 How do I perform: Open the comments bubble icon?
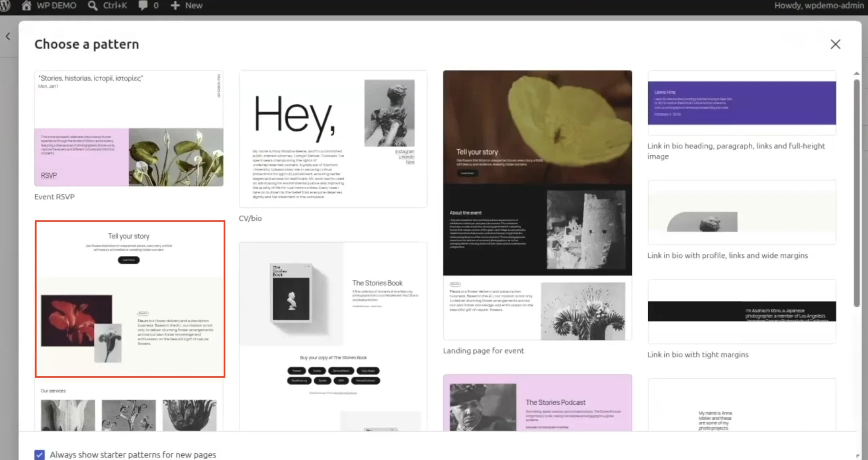pyautogui.click(x=143, y=5)
